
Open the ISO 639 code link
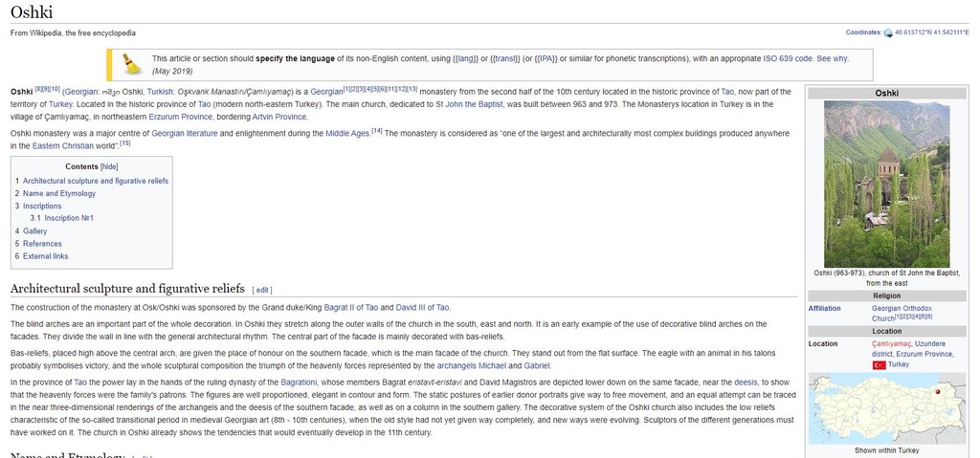tap(788, 58)
